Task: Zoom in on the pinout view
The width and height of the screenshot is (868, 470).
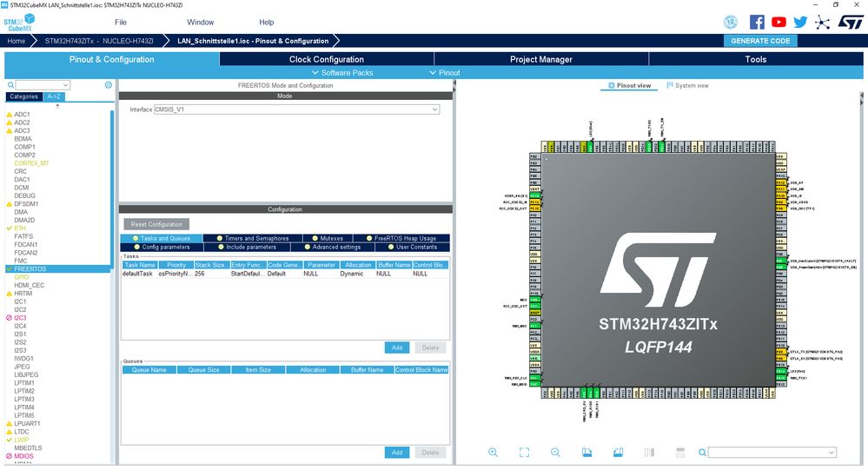Action: point(493,453)
